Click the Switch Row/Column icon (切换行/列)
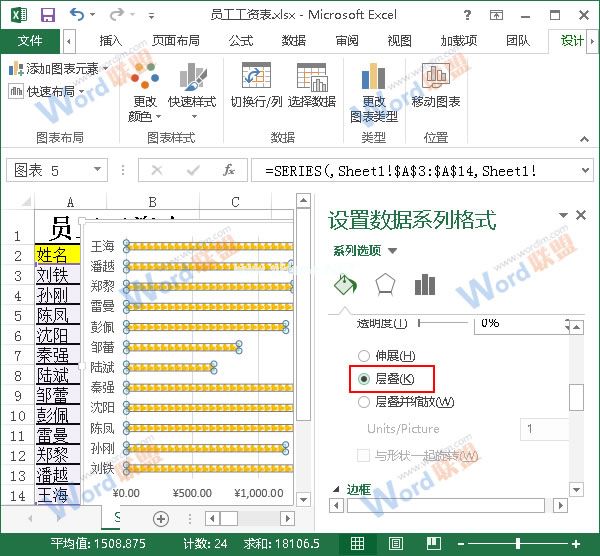Screen dimensions: 600x556 pyautogui.click(x=255, y=80)
